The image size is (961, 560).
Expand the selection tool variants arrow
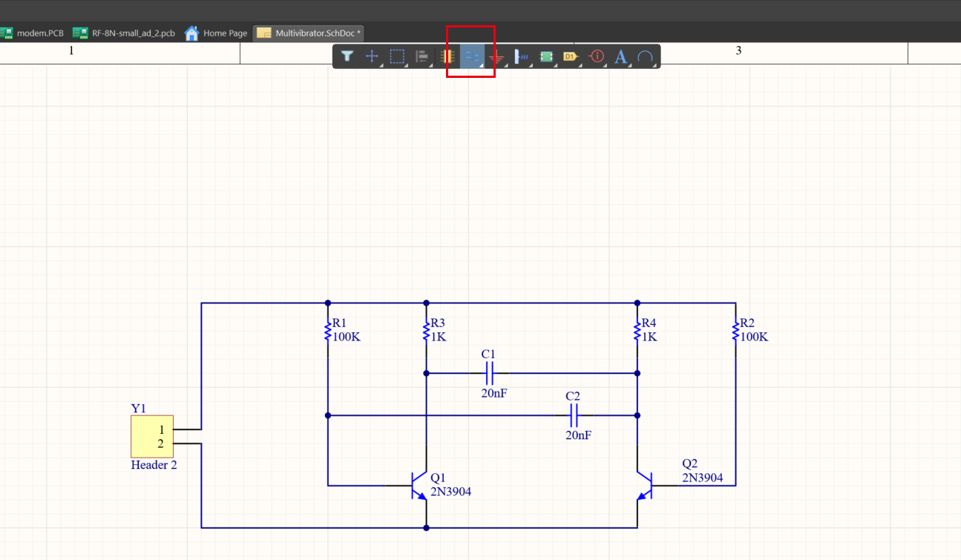(x=406, y=65)
